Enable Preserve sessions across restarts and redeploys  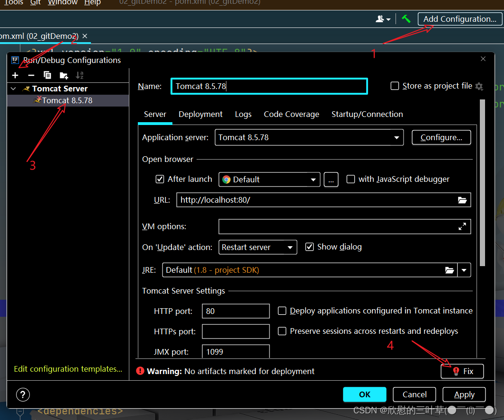[282, 331]
